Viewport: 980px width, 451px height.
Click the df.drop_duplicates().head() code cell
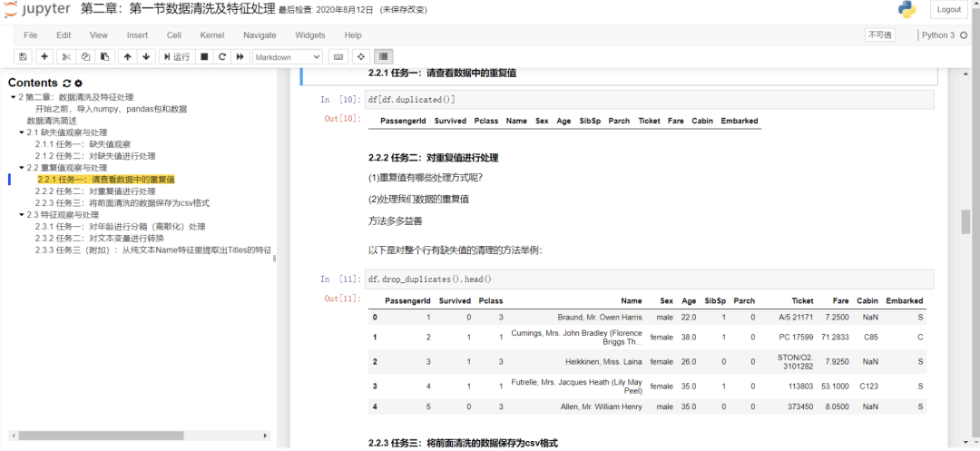tap(650, 279)
